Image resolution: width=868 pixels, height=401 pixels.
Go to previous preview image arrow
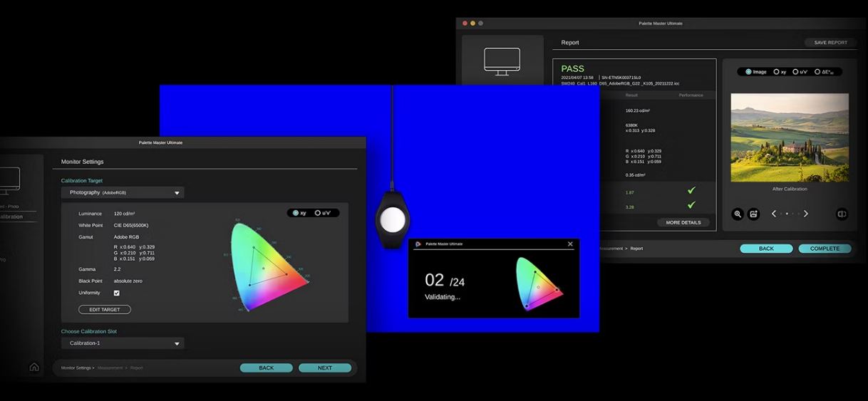point(774,214)
